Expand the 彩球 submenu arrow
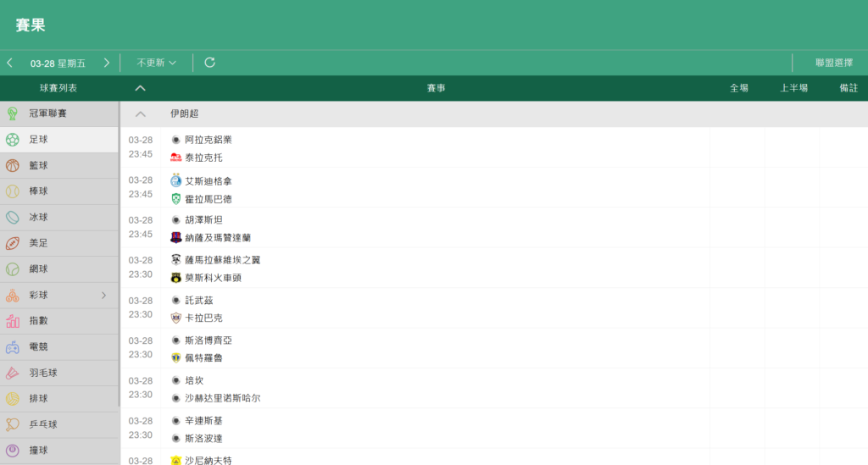The width and height of the screenshot is (868, 465). pyautogui.click(x=104, y=296)
